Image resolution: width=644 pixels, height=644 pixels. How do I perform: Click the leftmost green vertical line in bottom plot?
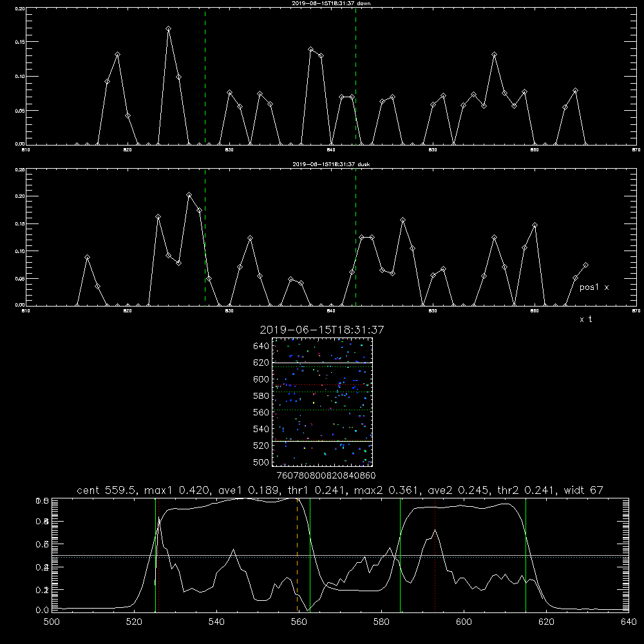pyautogui.click(x=155, y=554)
